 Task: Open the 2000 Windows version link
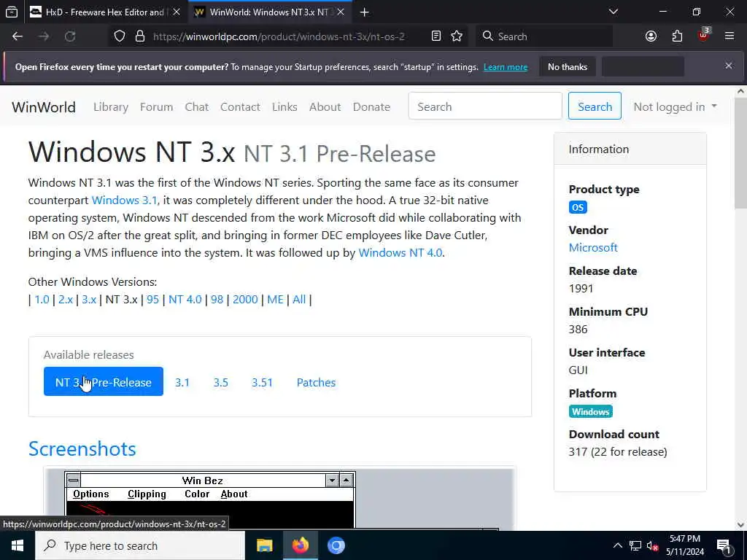[x=245, y=300]
